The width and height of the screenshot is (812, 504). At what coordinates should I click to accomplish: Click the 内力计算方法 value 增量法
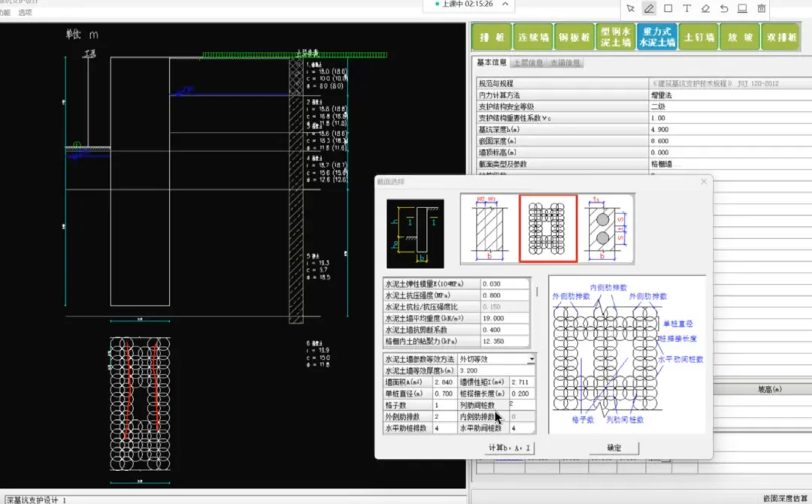[730, 95]
